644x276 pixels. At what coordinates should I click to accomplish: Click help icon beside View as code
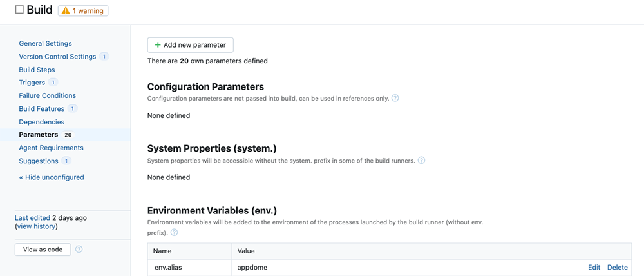point(79,250)
